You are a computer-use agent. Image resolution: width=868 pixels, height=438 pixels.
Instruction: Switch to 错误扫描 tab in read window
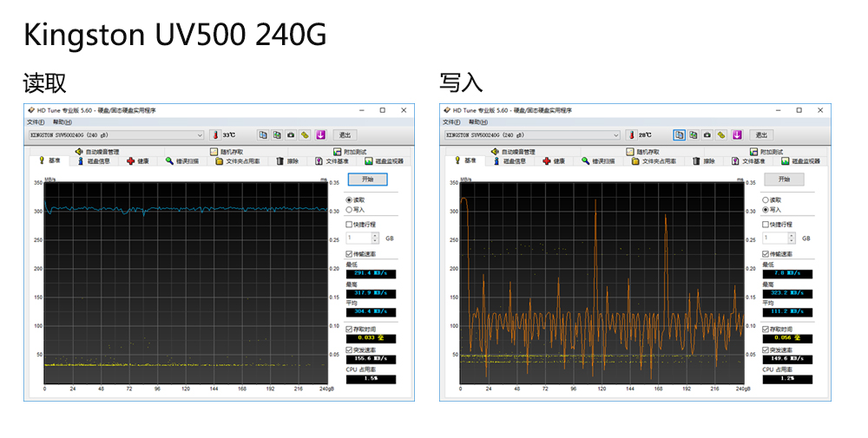tap(181, 161)
